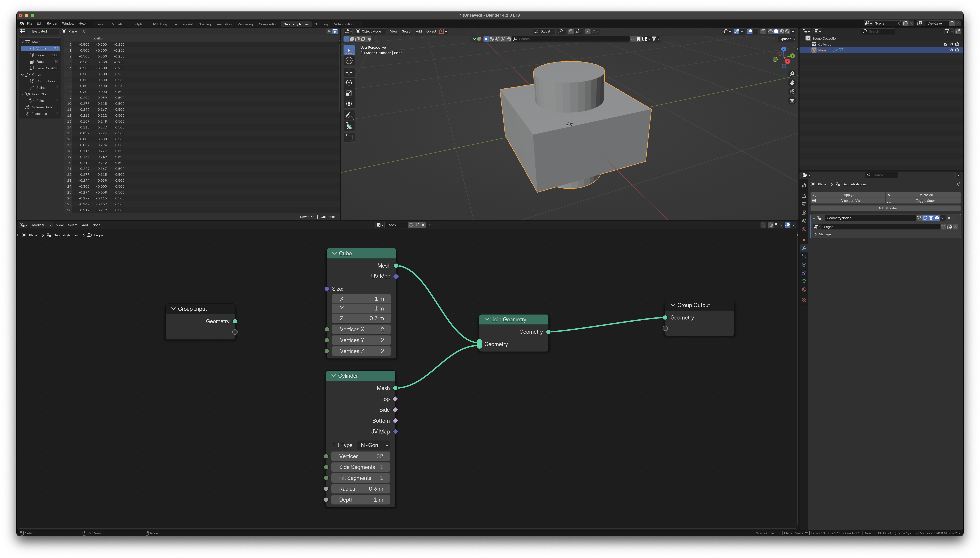Open the node editor Add menu

85,225
